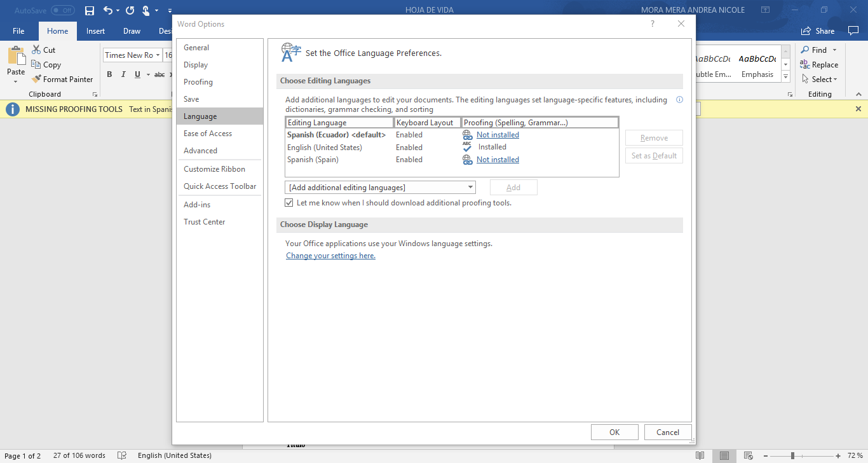Click the Paste clipboard icon
This screenshot has height=463, width=868.
pos(16,56)
